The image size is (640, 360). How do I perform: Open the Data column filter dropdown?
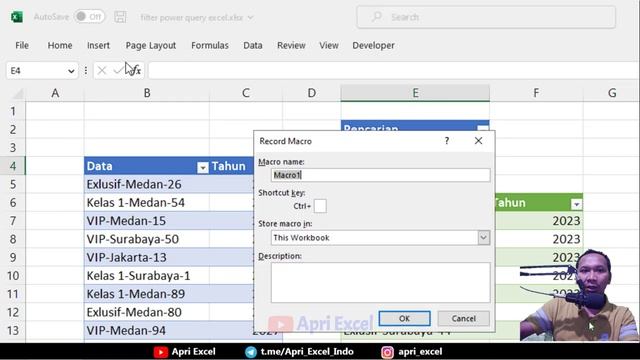pyautogui.click(x=203, y=167)
